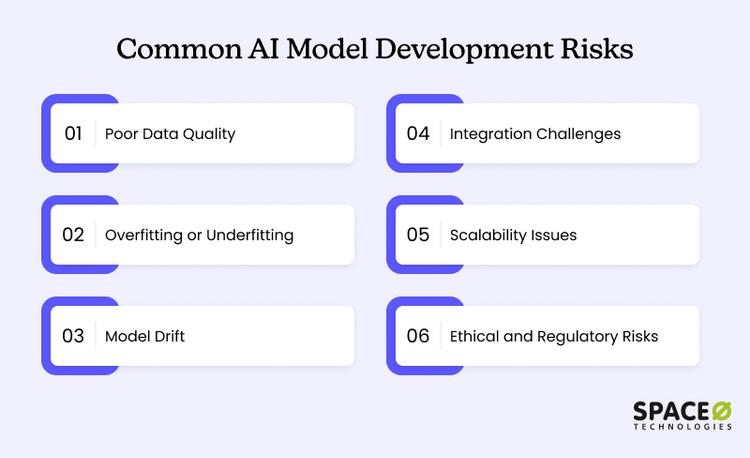Viewport: 750px width, 458px height.
Task: Click the 06 number badge
Action: tap(418, 336)
